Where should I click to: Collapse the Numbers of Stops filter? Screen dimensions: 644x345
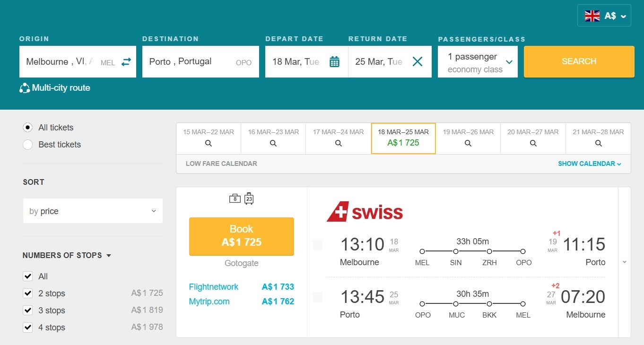[67, 255]
